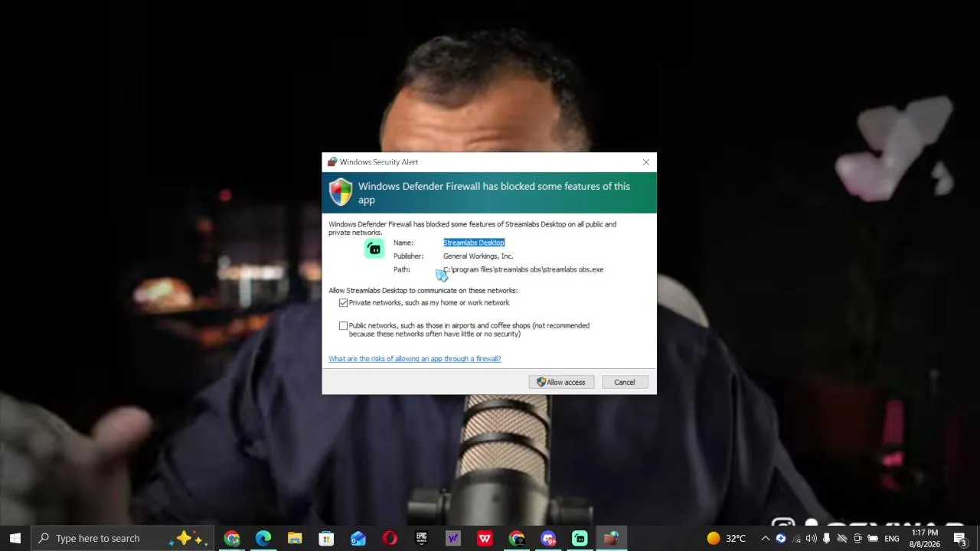Open the volume control in tray
This screenshot has height=551, width=980.
(x=812, y=538)
